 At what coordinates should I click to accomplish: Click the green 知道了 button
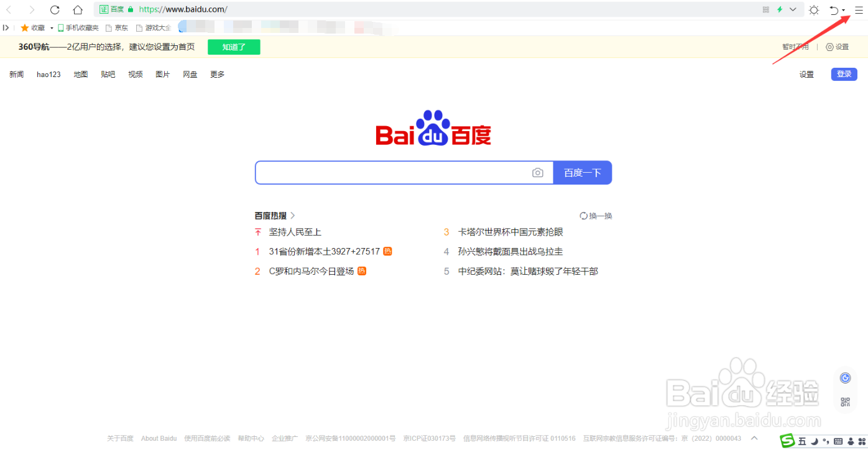click(x=234, y=47)
